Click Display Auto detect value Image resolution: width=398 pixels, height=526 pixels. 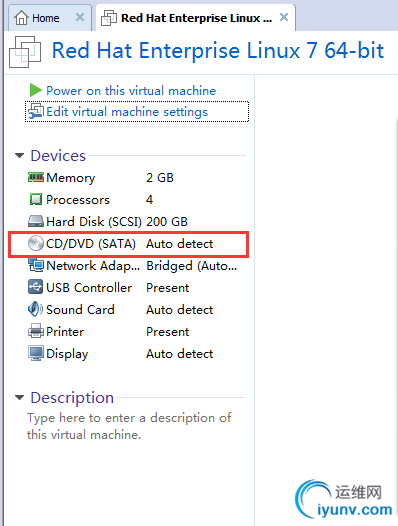click(180, 354)
